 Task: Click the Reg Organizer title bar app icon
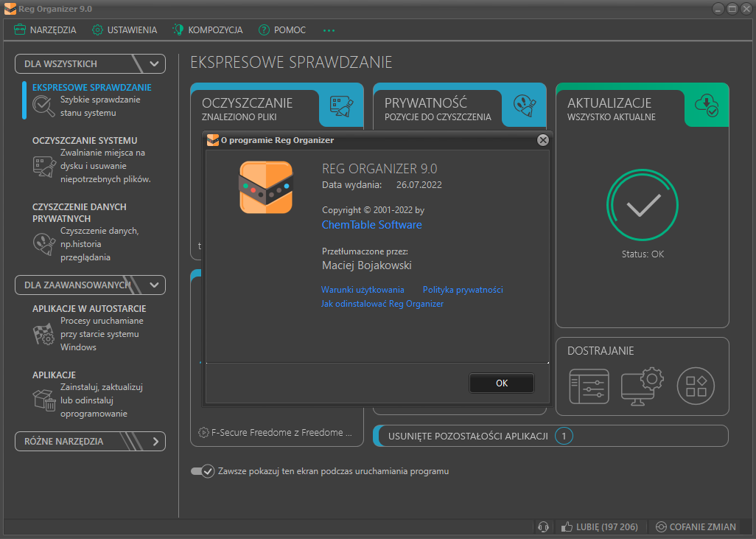point(10,9)
